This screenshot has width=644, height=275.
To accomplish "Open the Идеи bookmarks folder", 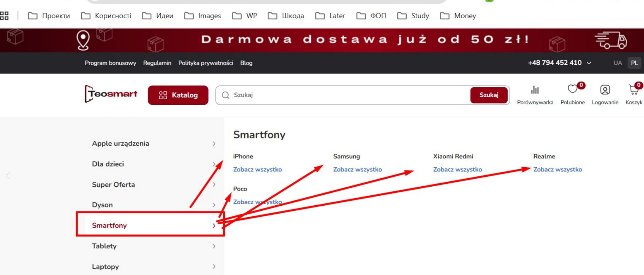I will tap(158, 16).
